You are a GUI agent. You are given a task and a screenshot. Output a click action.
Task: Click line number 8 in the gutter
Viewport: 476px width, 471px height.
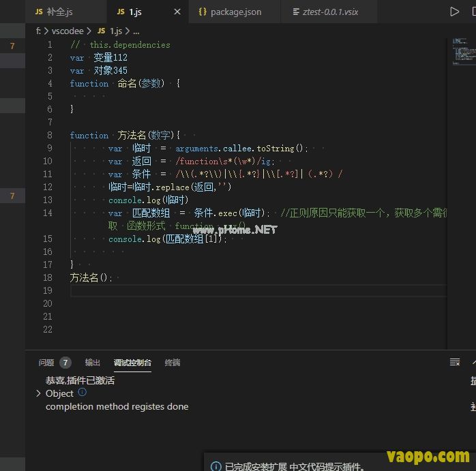click(x=50, y=135)
